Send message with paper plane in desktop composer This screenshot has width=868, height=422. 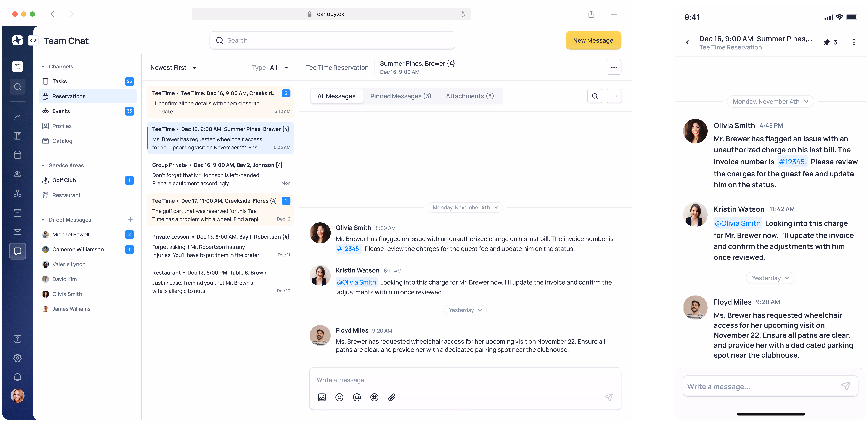(x=609, y=397)
